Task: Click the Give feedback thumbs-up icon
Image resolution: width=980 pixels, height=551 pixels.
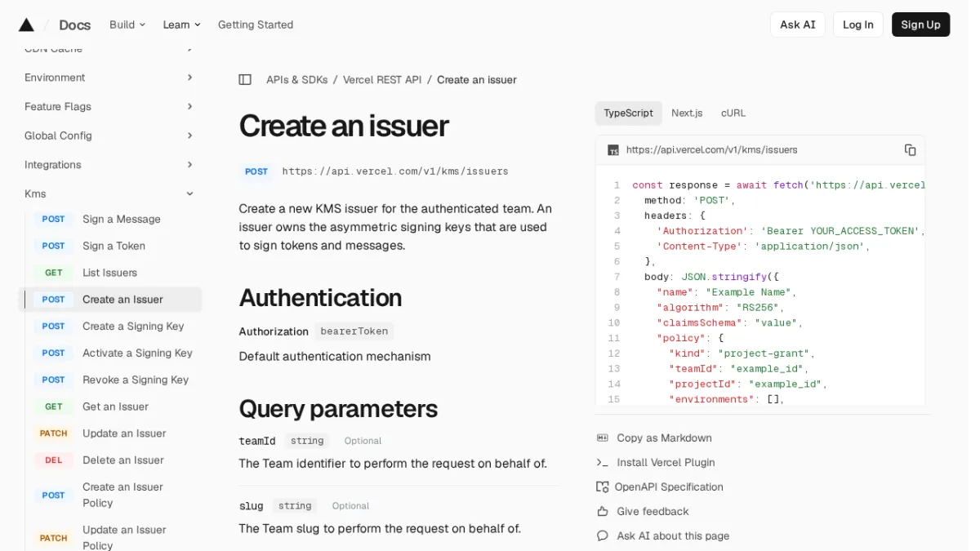Action: pos(603,512)
